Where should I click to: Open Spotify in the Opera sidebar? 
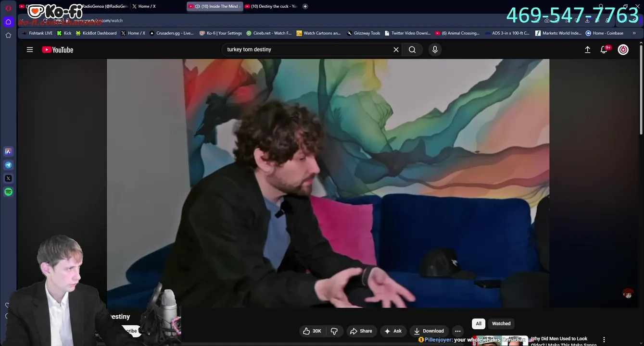[8, 192]
